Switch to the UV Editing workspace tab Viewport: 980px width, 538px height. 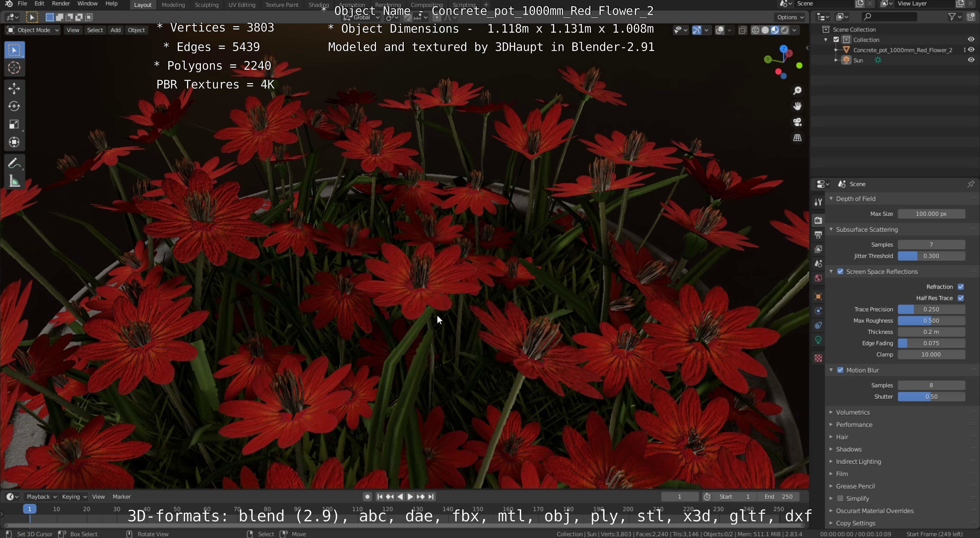[241, 5]
